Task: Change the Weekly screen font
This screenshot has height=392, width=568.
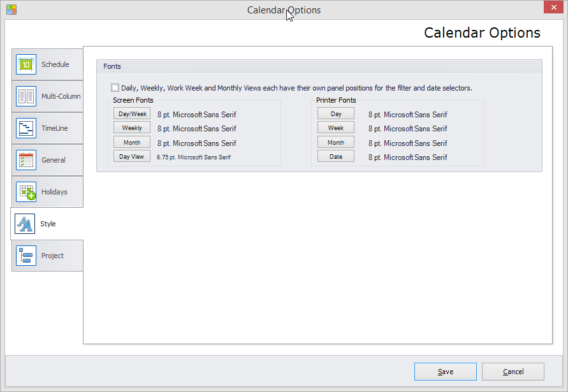Action: click(x=132, y=128)
